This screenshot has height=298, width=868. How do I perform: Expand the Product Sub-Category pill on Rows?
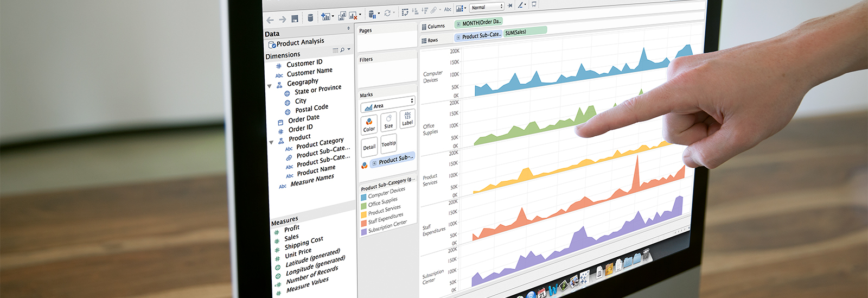coord(458,37)
